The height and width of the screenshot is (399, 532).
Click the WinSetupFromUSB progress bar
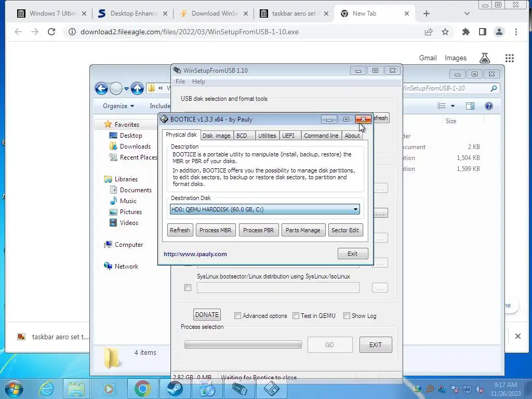point(243,345)
